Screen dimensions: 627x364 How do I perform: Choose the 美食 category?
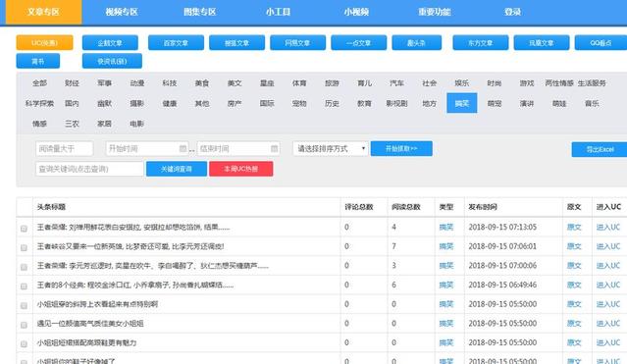click(202, 83)
